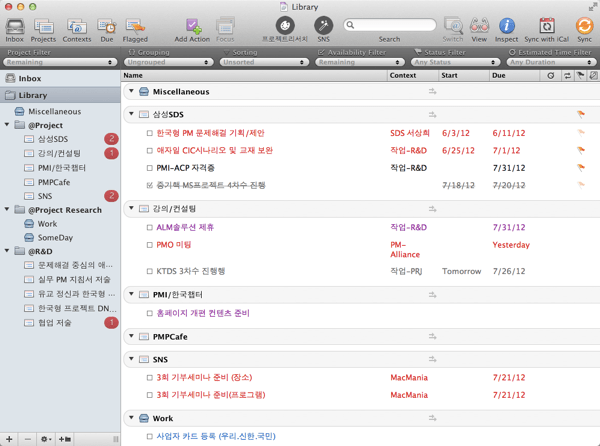The image size is (600, 446).
Task: Switch to Projects view in toolbar
Action: click(44, 25)
